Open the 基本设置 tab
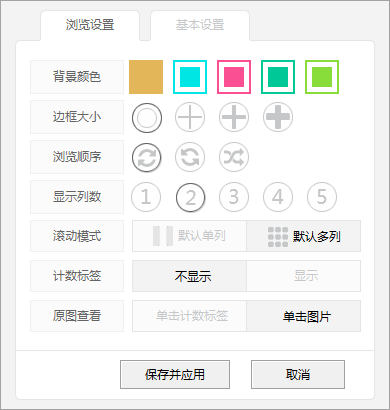This screenshot has width=390, height=410. pyautogui.click(x=200, y=25)
